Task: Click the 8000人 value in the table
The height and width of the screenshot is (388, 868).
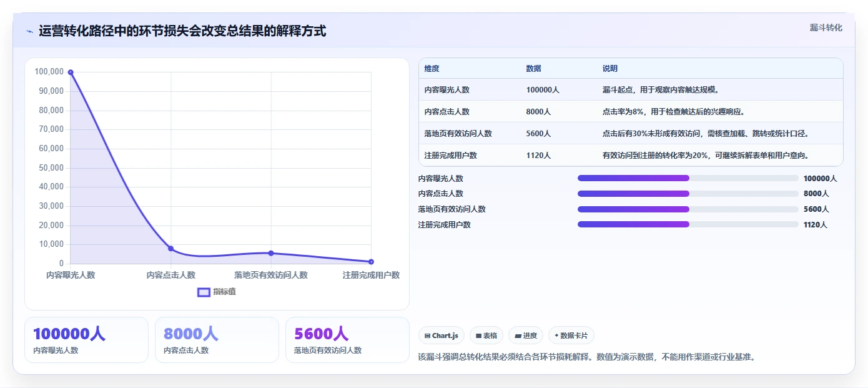Action: point(538,112)
